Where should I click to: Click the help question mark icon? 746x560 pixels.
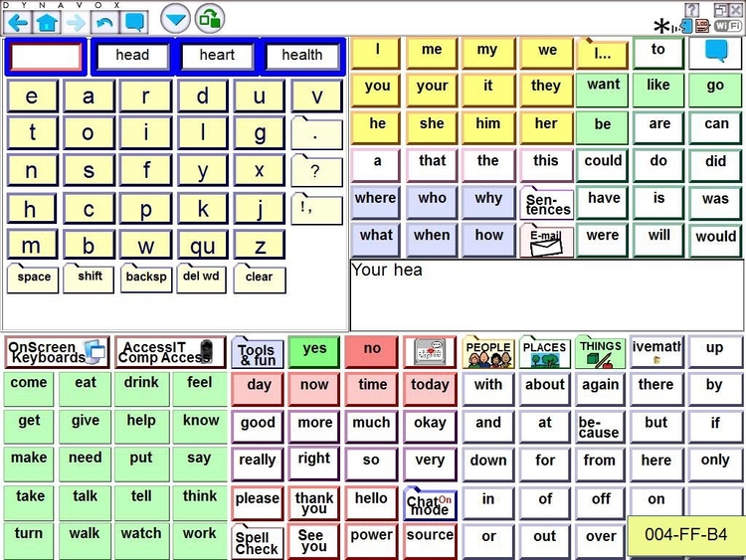692,9
